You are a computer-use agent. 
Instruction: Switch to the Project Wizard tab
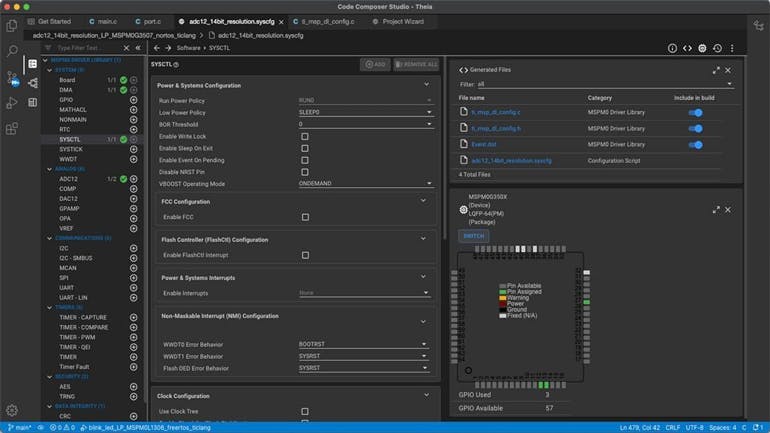point(398,22)
